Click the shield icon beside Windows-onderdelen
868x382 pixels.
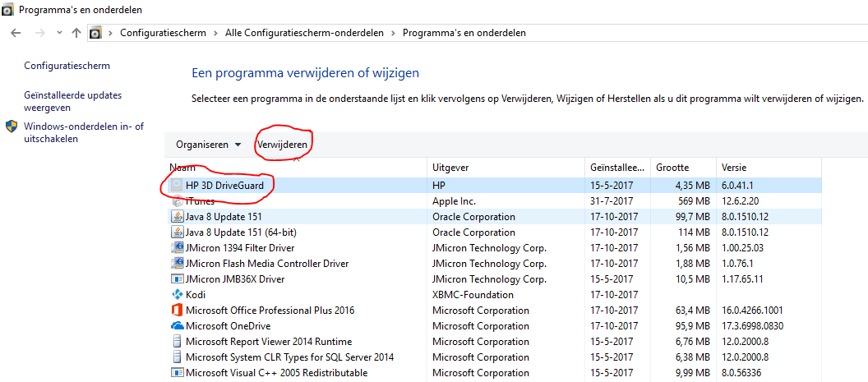pos(12,127)
